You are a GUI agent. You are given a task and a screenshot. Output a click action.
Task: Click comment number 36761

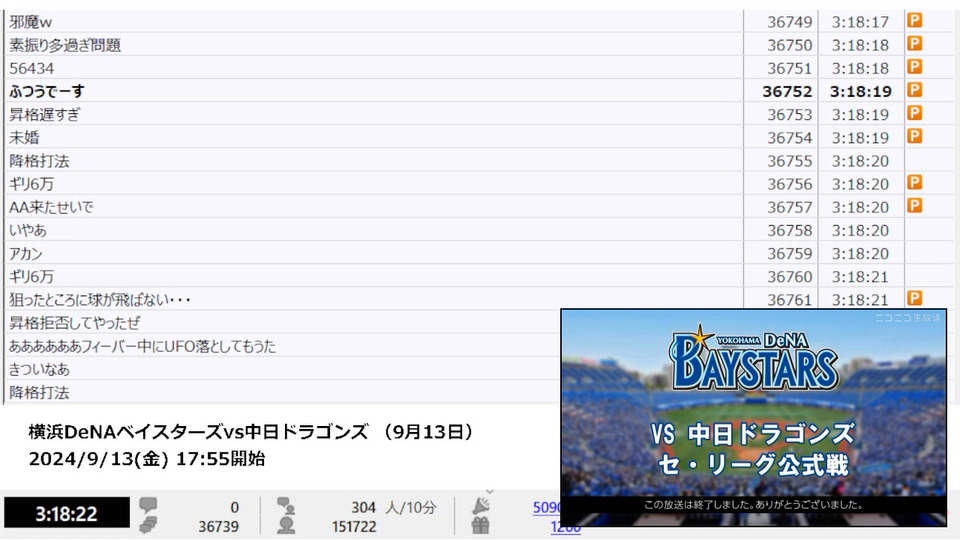coord(789,300)
